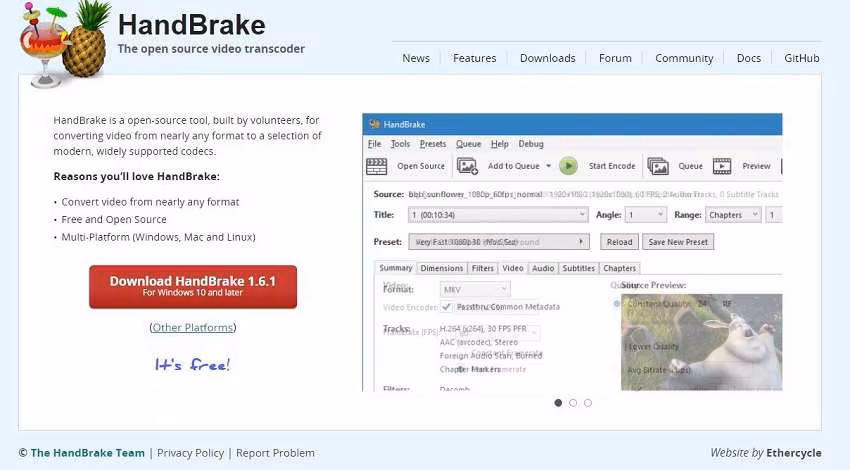
Task: Click the Reload button
Action: click(x=619, y=242)
